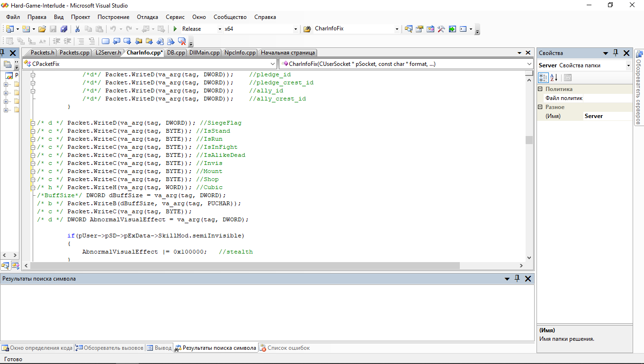The height and width of the screenshot is (364, 644).
Task: Switch to the NpcInfo.cpp tab
Action: (x=240, y=53)
